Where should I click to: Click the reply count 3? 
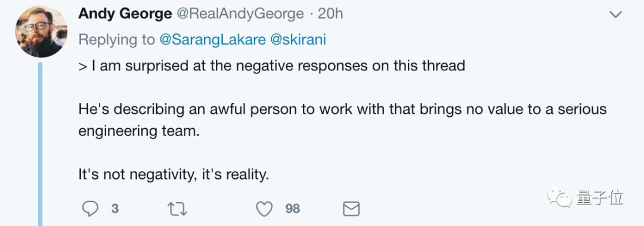click(x=115, y=209)
